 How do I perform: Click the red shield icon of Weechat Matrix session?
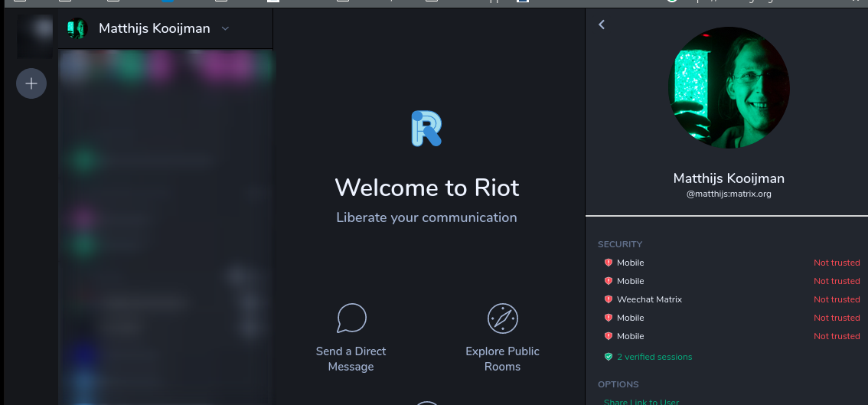point(609,299)
